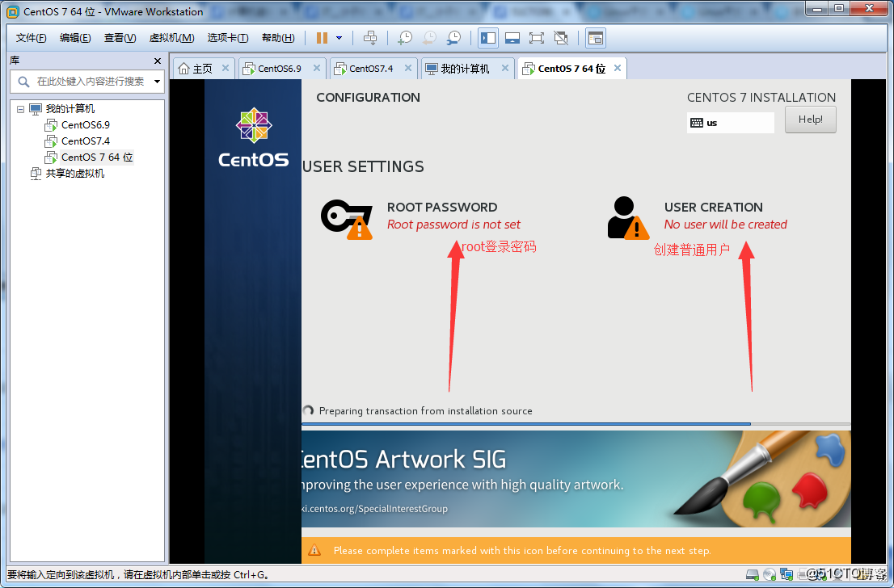894x588 pixels.
Task: Close the 我的计算机 tab
Action: [504, 68]
